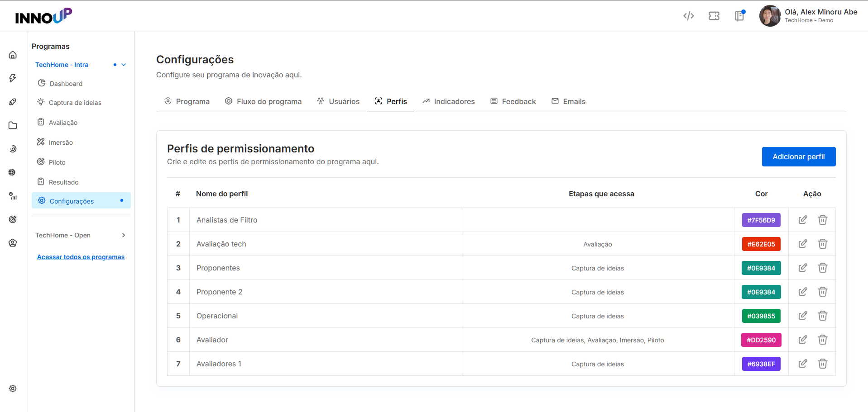Click the home icon in left rail
This screenshot has width=868, height=412.
point(13,55)
